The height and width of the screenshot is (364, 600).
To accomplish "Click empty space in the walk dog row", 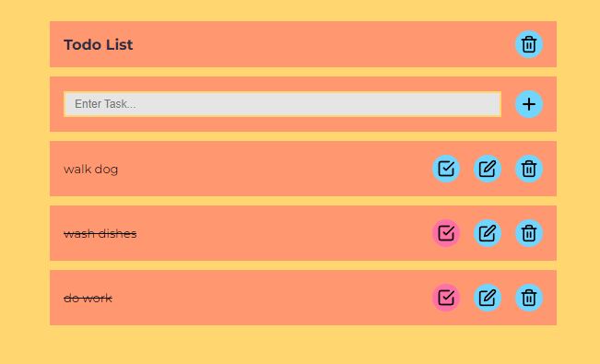I will [x=268, y=169].
